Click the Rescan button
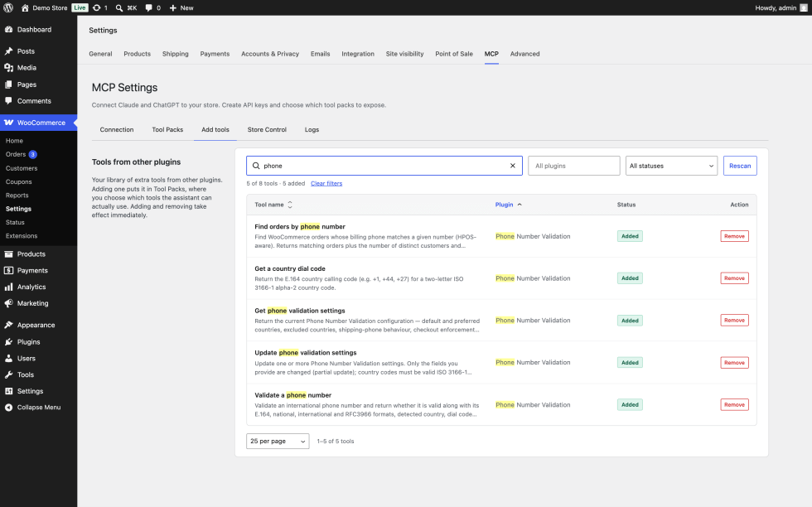 [740, 166]
